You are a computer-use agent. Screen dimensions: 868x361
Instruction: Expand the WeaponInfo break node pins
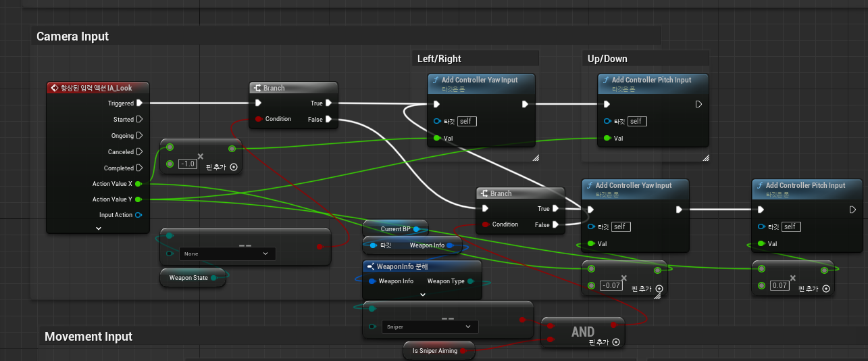423,295
